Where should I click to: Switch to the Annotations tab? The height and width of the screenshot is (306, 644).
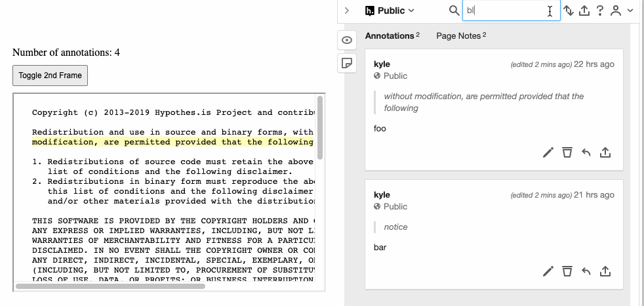coord(392,35)
